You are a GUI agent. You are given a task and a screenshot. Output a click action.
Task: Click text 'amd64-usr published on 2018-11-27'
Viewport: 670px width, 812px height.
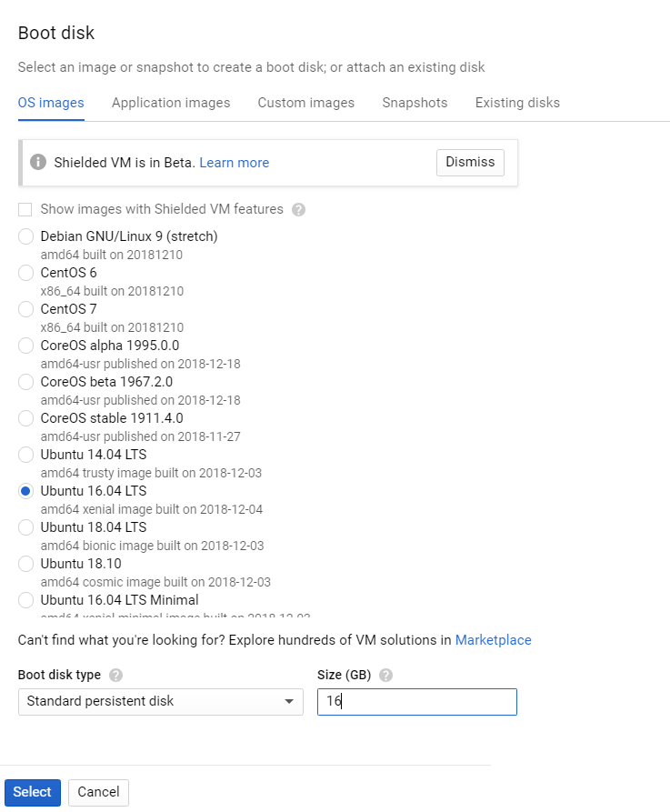(x=140, y=437)
